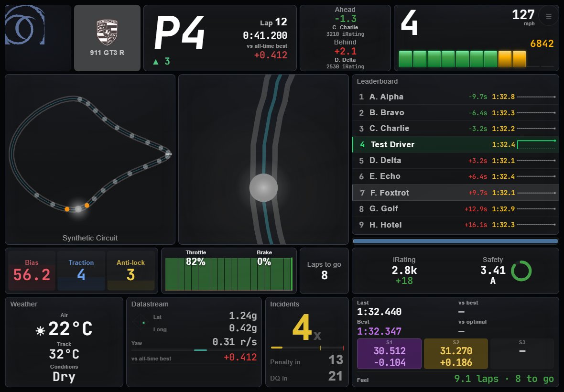The width and height of the screenshot is (564, 392).
Task: Open the hamburger menu button
Action: (x=549, y=17)
